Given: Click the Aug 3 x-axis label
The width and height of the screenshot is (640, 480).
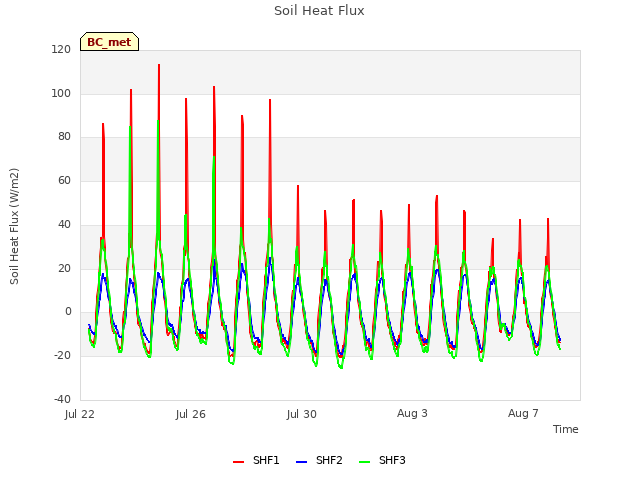Looking at the screenshot, I should pos(412,413).
